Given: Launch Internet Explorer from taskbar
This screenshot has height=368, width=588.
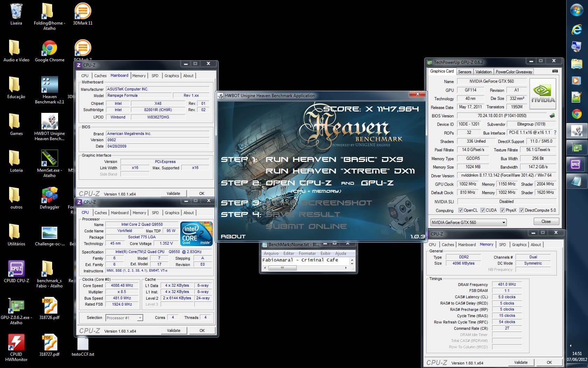Looking at the screenshot, I should point(576,30).
